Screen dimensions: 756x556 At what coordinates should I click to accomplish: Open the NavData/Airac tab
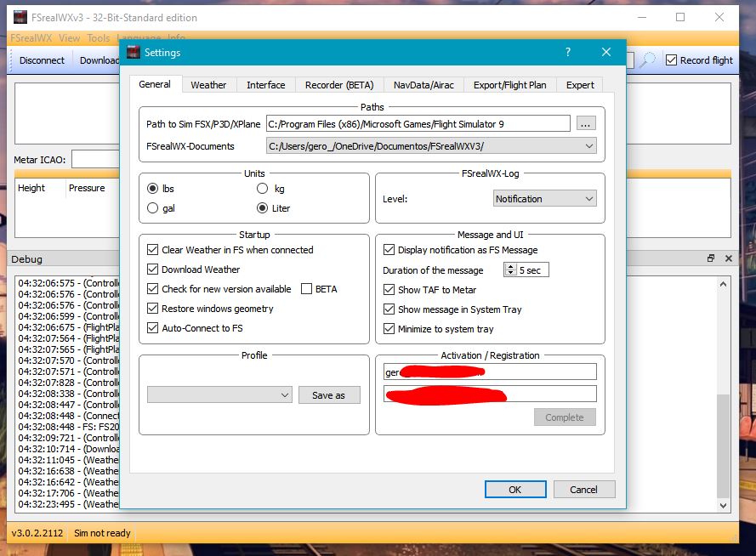[423, 85]
